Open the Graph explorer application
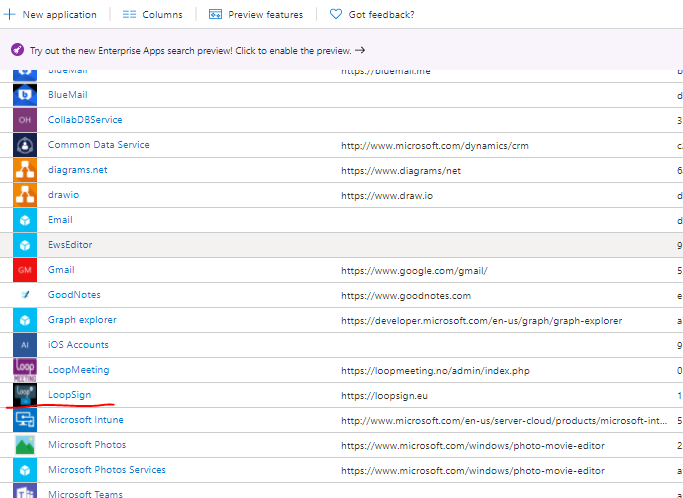The width and height of the screenshot is (683, 498). pyautogui.click(x=82, y=319)
